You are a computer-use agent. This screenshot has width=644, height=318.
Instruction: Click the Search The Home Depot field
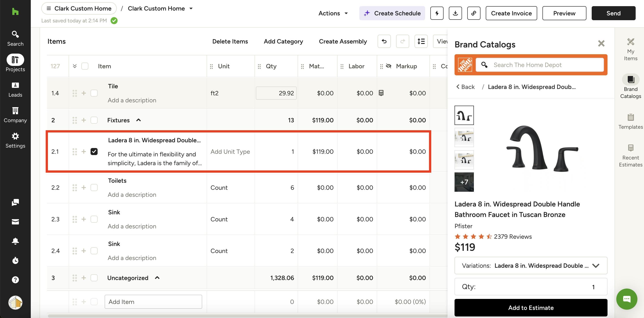tap(540, 65)
